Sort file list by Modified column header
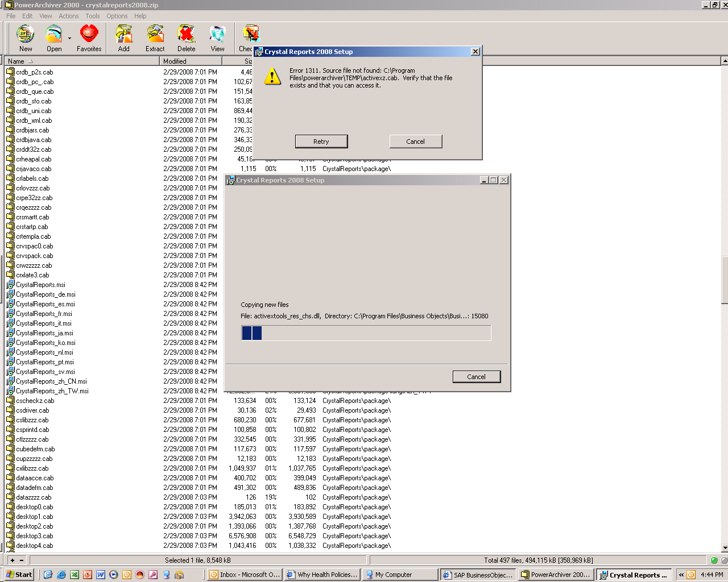Screen dimensions: 728x582 pyautogui.click(x=191, y=61)
